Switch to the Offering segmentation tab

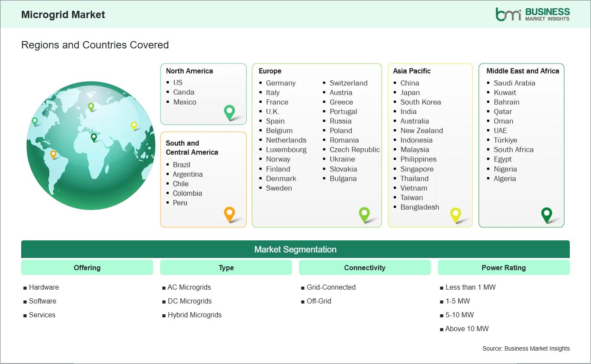87,267
